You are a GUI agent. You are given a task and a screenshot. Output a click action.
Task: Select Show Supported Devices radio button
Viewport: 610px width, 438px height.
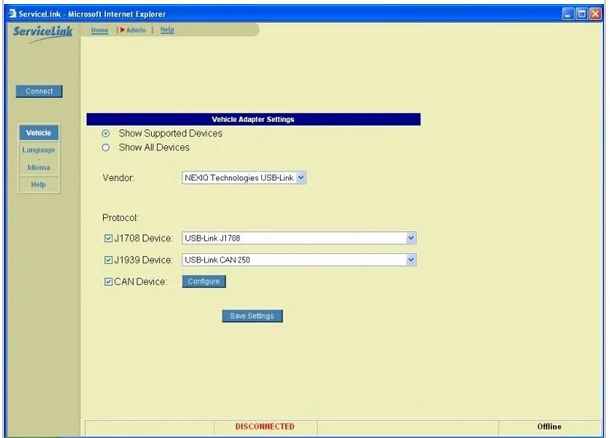tap(105, 133)
